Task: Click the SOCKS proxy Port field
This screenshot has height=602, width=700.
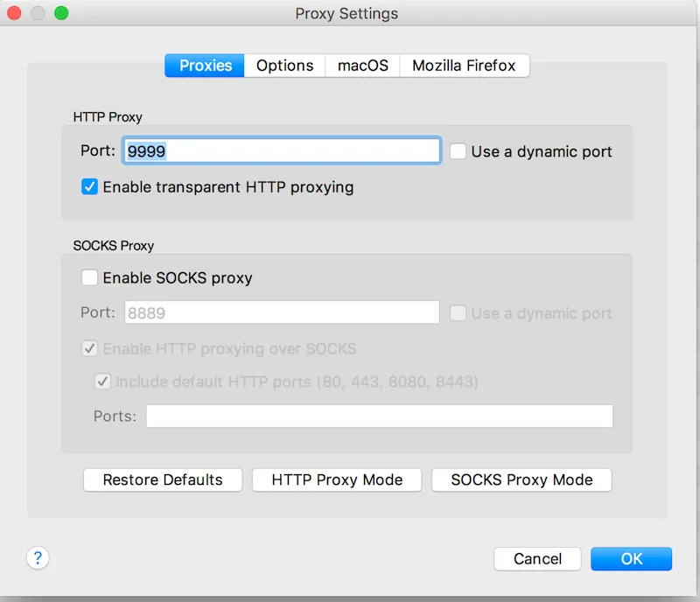Action: pos(280,312)
